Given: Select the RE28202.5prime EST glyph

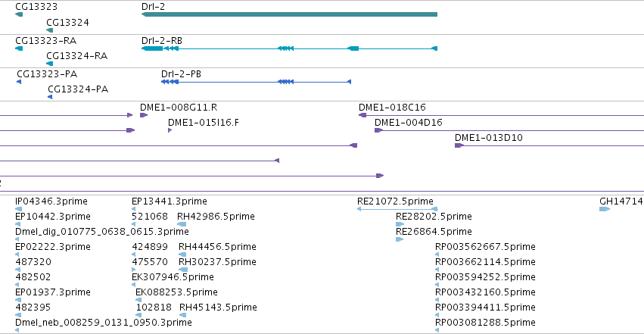Looking at the screenshot, I should pos(400,224).
